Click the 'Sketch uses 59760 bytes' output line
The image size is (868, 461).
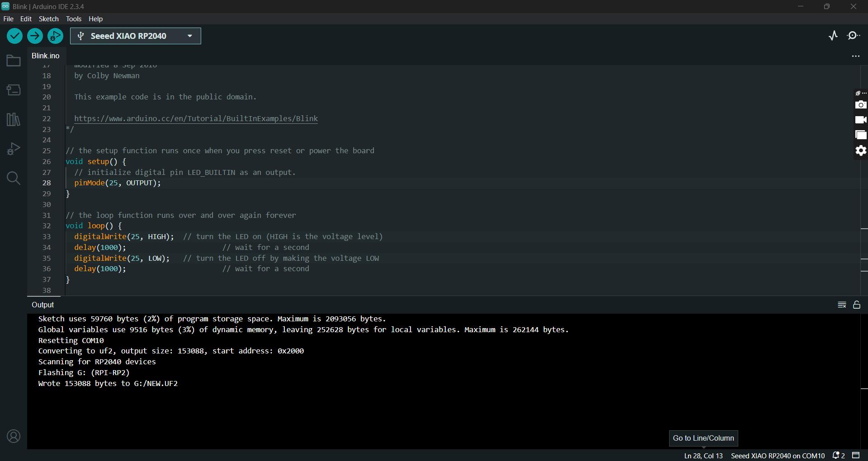(212, 319)
